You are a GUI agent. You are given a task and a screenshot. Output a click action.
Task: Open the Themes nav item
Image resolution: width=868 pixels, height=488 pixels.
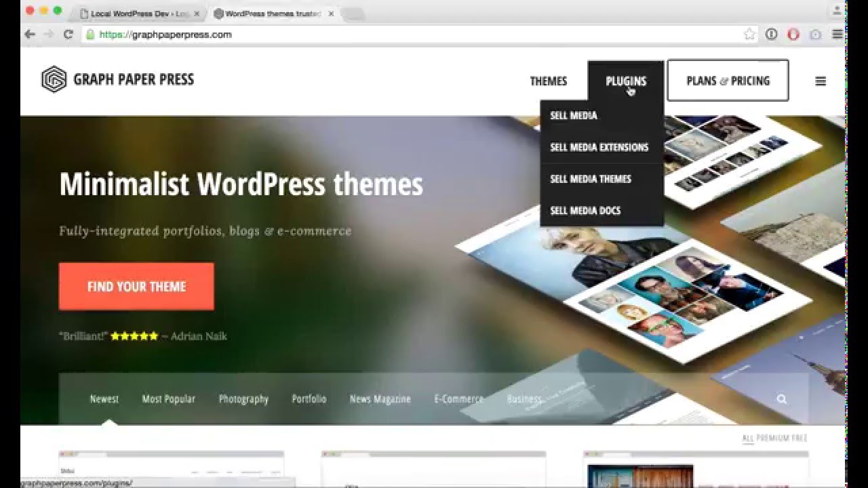tap(548, 81)
